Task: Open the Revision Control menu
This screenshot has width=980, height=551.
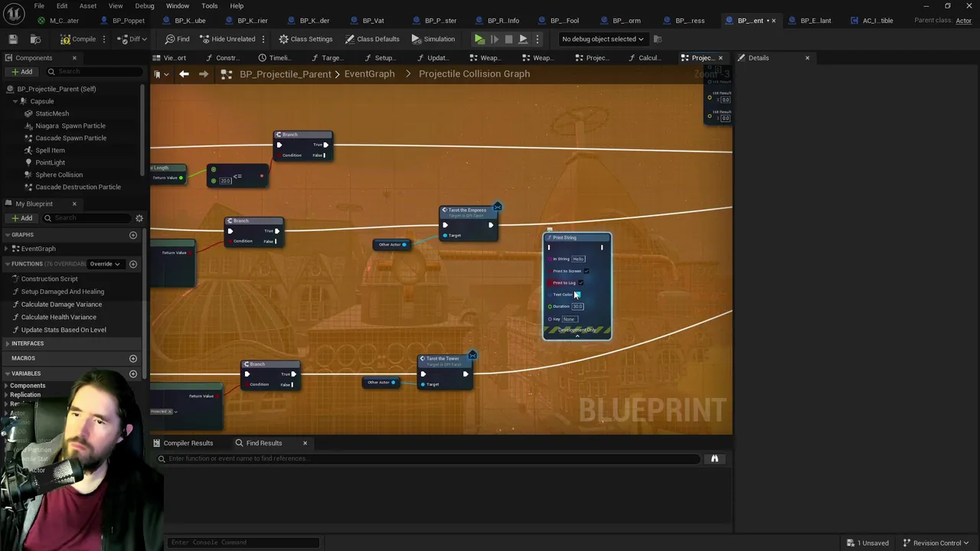Action: [x=936, y=543]
